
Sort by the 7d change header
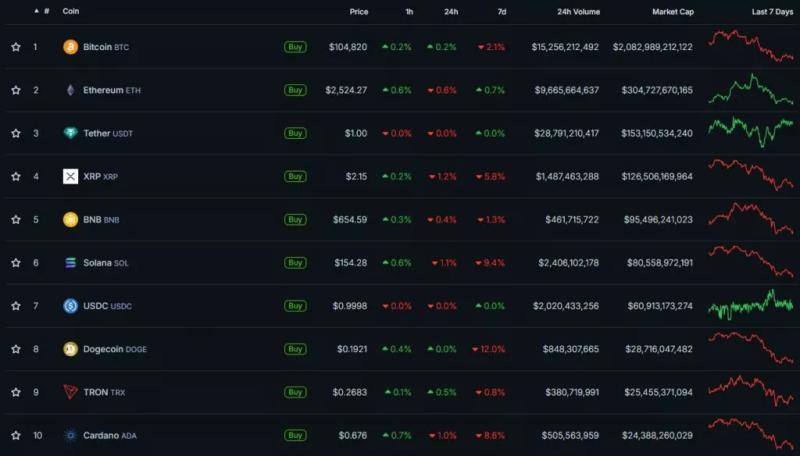point(502,12)
